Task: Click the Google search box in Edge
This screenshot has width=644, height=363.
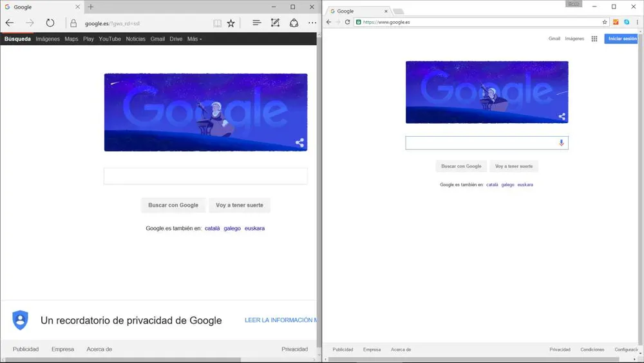Action: 205,176
